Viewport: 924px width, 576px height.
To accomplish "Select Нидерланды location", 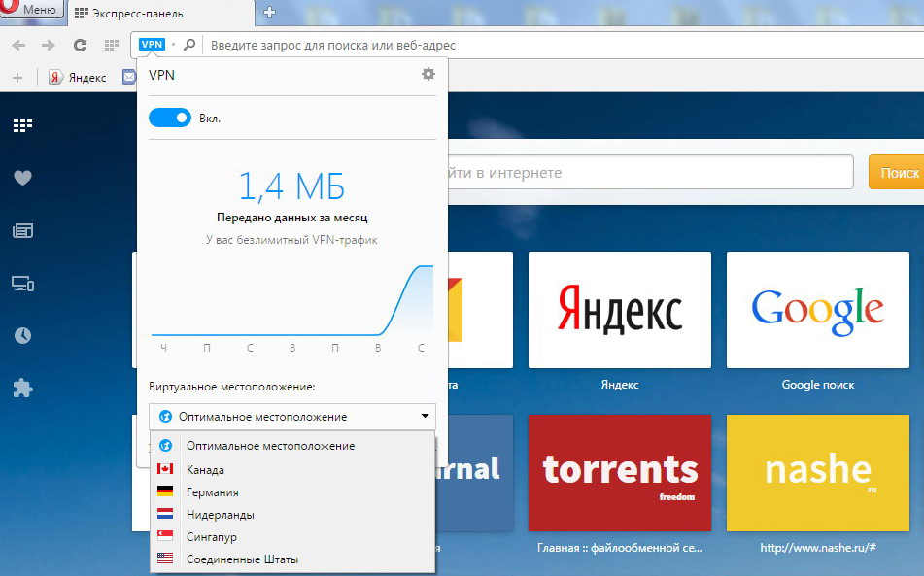I will [x=292, y=514].
